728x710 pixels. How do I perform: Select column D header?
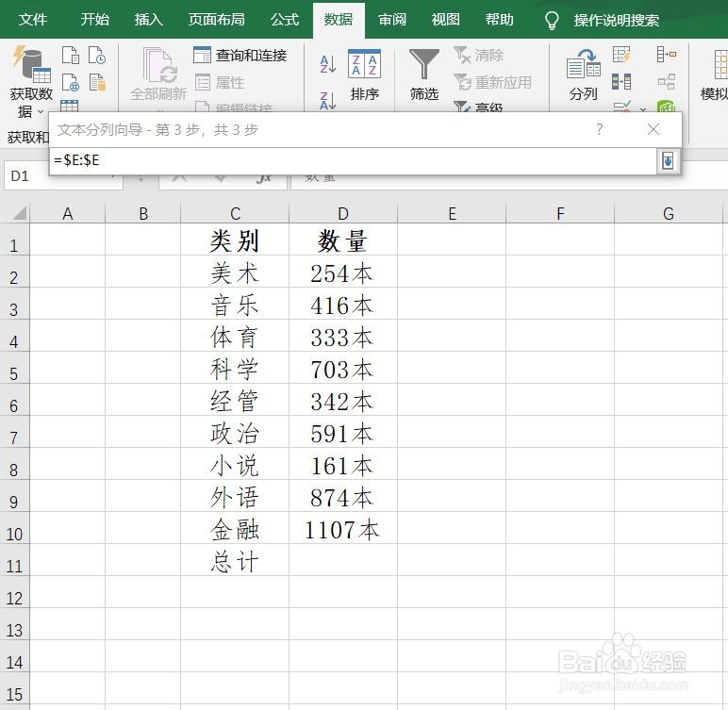coord(343,214)
